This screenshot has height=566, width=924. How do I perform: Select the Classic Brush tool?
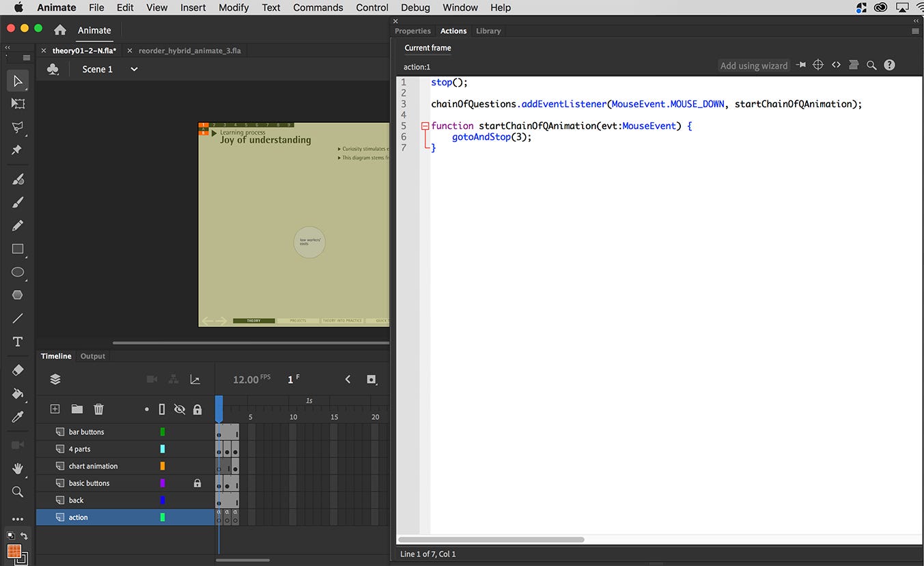tap(18, 202)
